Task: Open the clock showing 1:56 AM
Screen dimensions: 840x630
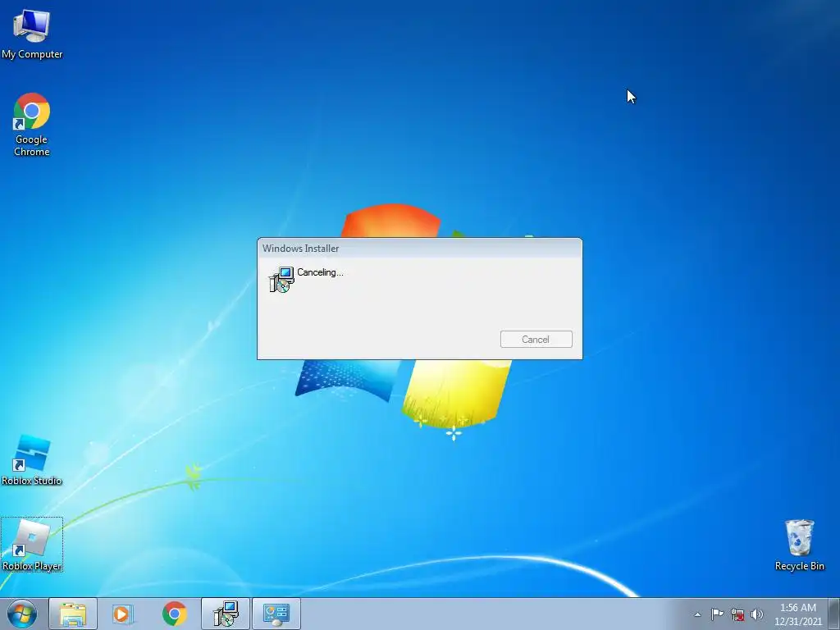Action: (x=797, y=614)
